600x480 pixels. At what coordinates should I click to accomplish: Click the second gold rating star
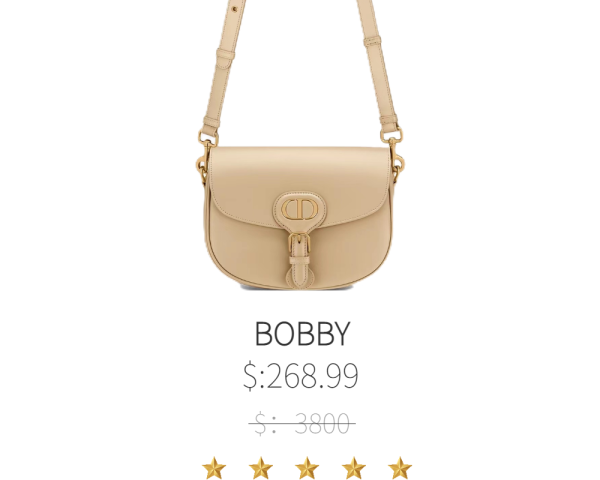pos(261,468)
